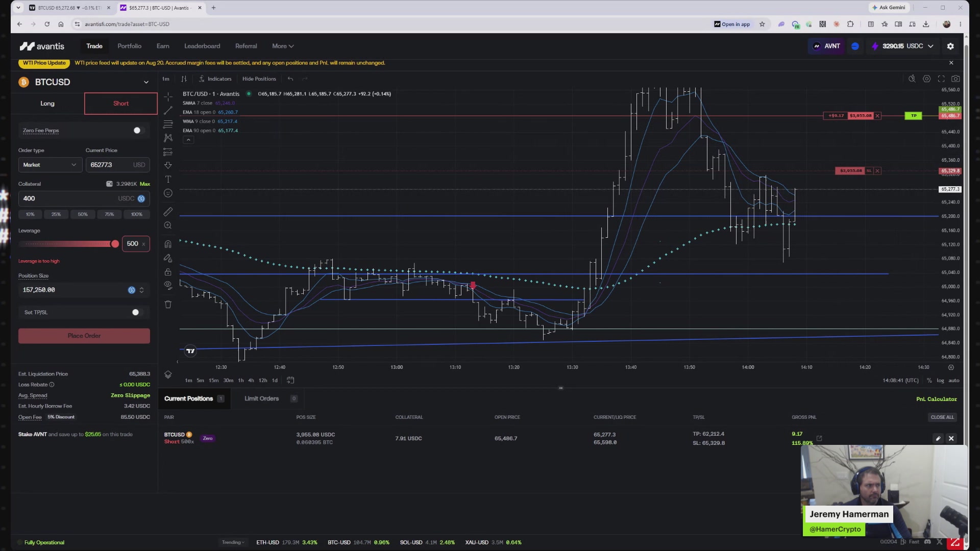Set collateral to 50%
980x551 pixels.
point(83,214)
